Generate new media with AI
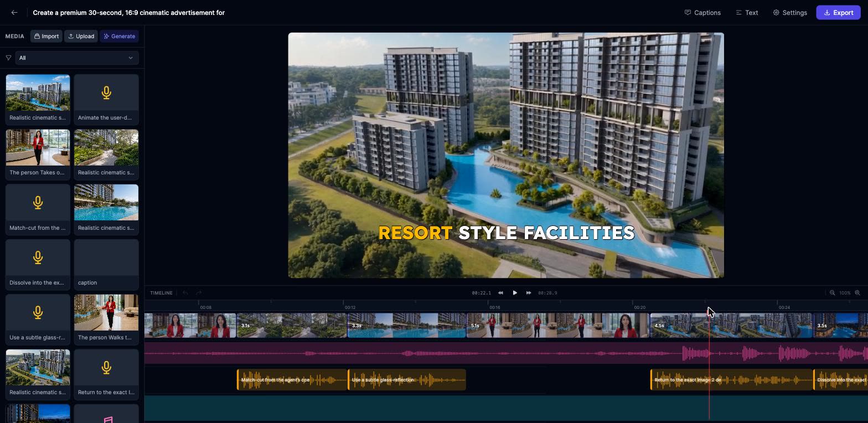This screenshot has width=868, height=423. [119, 36]
